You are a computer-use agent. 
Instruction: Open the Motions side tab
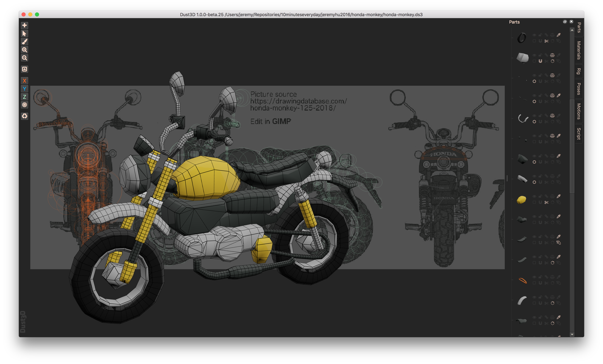(x=579, y=111)
